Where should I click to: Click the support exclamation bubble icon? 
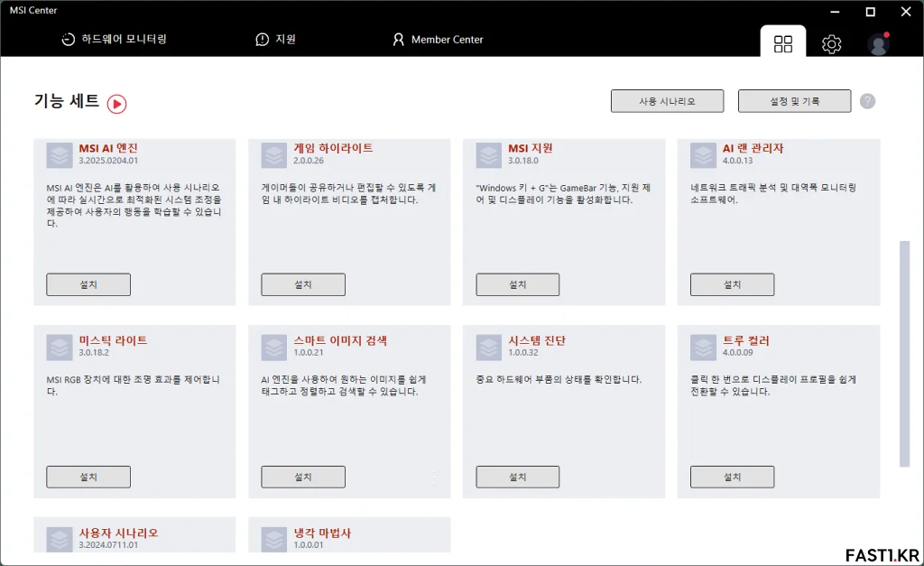point(263,40)
